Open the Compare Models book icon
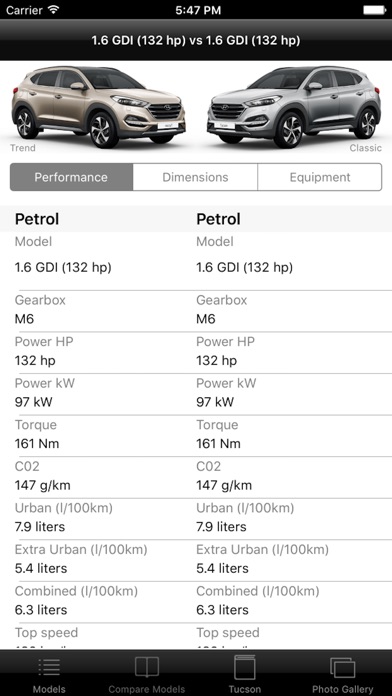This screenshot has height=696, width=392. [x=147, y=667]
